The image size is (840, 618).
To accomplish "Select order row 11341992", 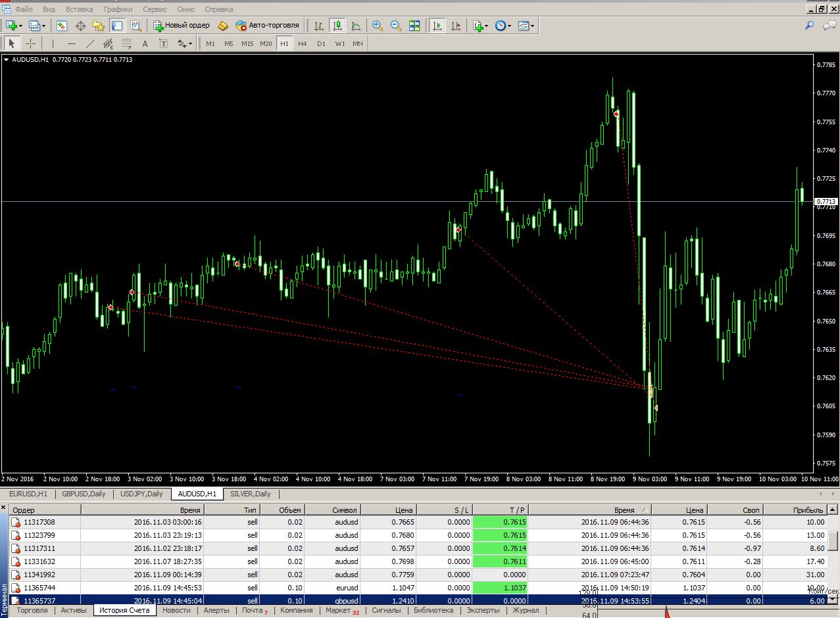I will [418, 575].
